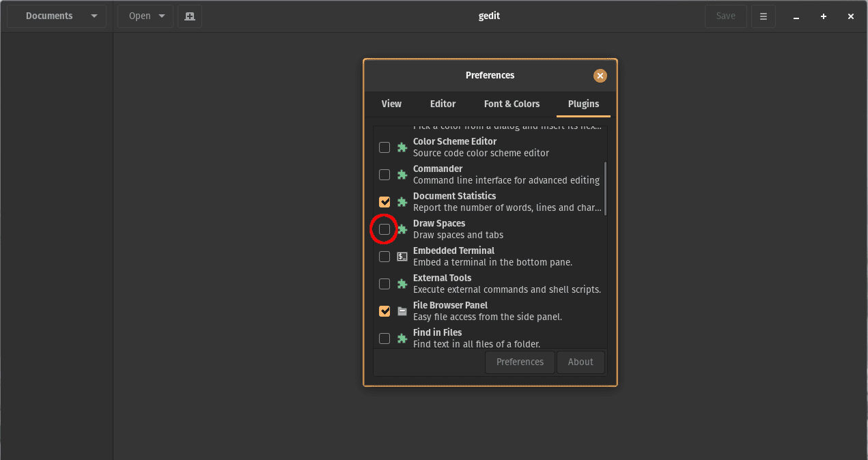The width and height of the screenshot is (868, 460).
Task: Enable the Color Scheme Editor plugin
Action: tap(384, 147)
